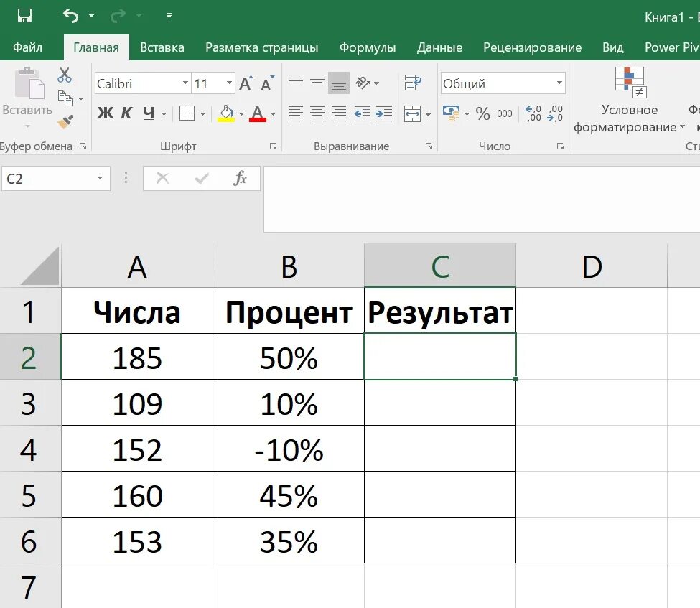Viewport: 700px width, 608px height.
Task: Align text to middle of cell
Action: coord(317,83)
